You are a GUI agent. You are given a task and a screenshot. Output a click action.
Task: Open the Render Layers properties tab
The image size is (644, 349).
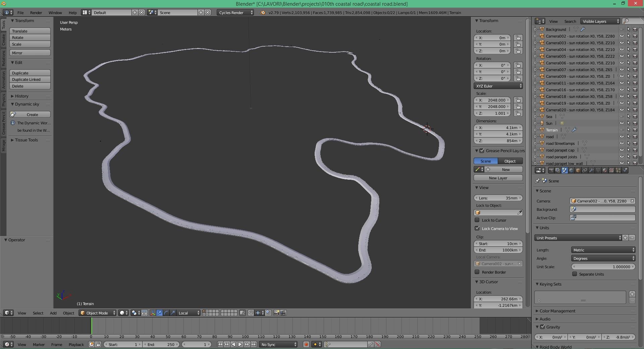click(x=558, y=170)
